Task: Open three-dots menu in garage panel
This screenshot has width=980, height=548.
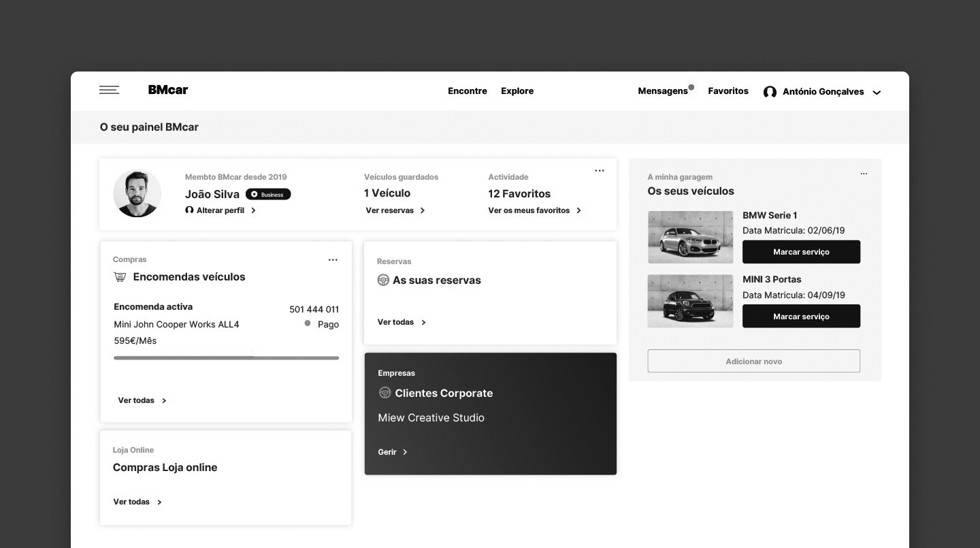Action: coord(864,174)
